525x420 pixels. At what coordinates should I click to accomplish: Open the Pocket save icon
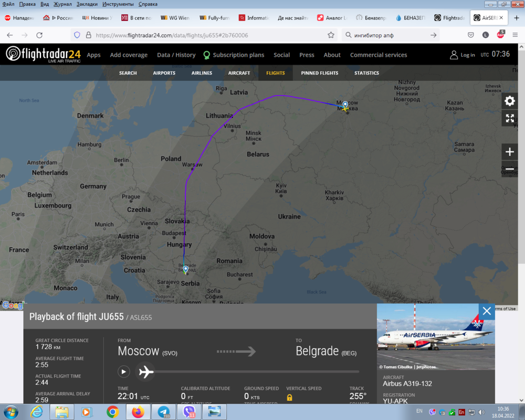471,35
